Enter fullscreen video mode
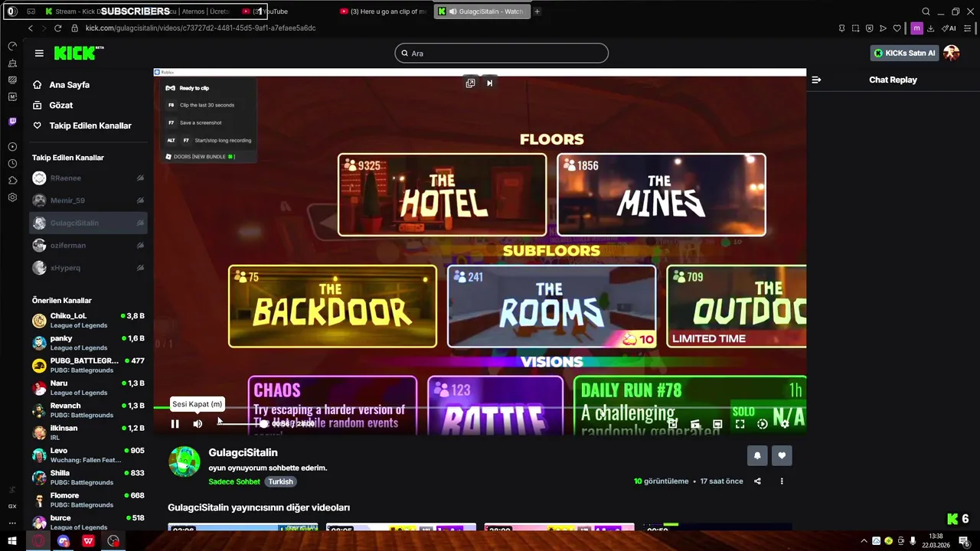The image size is (980, 551). click(740, 424)
